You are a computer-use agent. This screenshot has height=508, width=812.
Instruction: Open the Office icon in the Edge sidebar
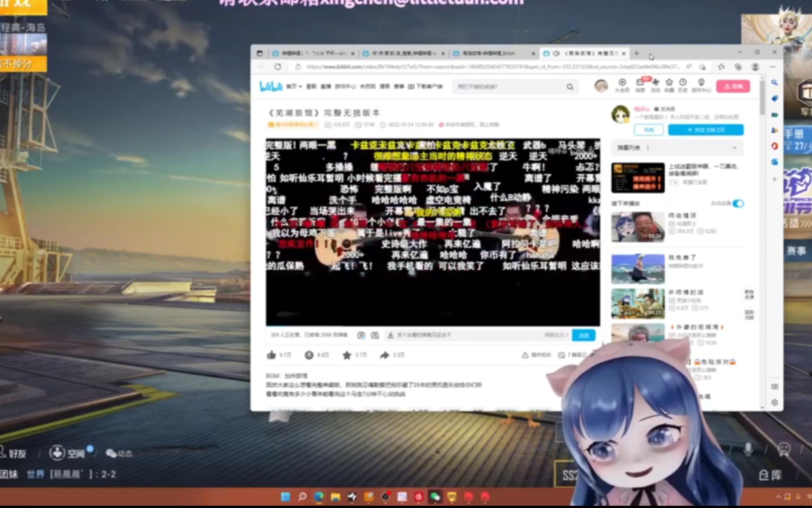tap(774, 146)
